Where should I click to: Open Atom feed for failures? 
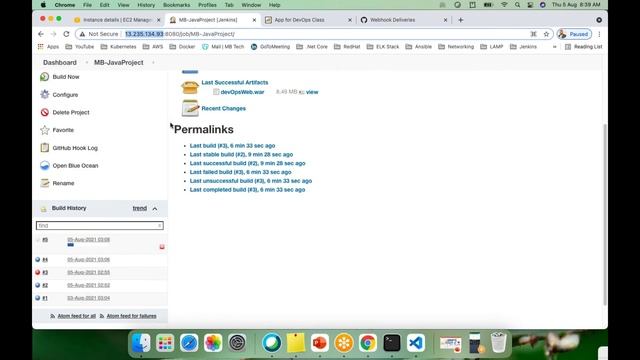[131, 316]
